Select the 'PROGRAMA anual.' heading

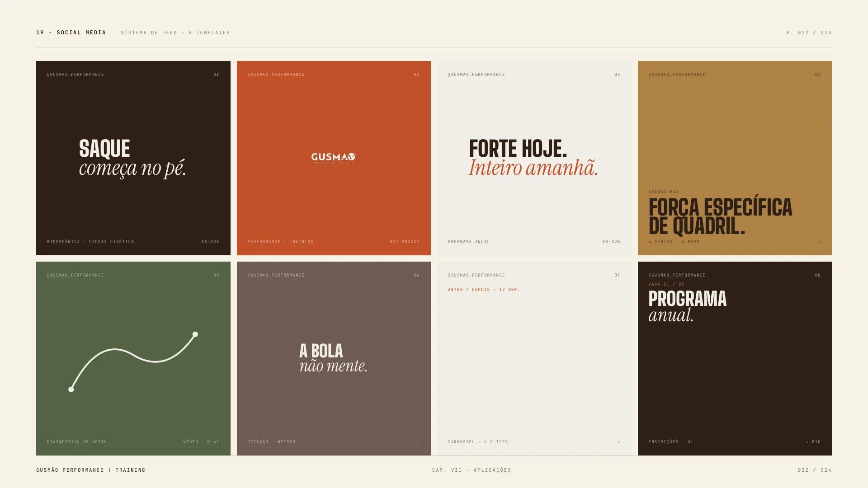687,307
